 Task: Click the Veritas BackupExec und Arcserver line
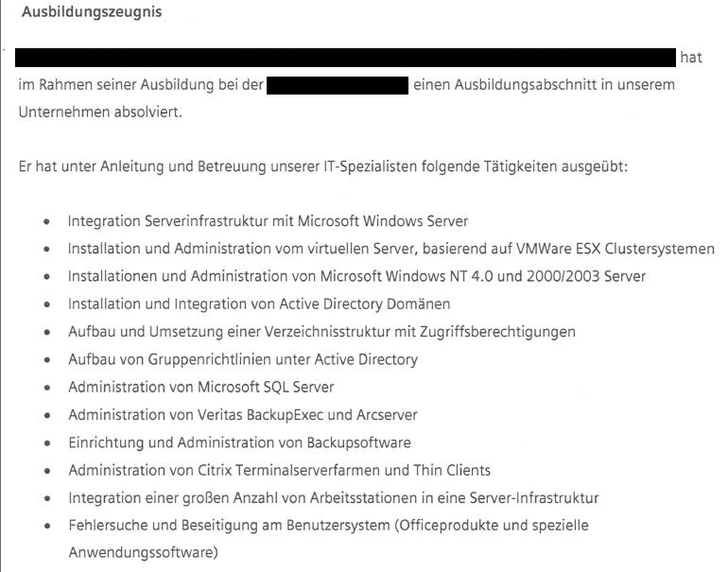coord(243,415)
